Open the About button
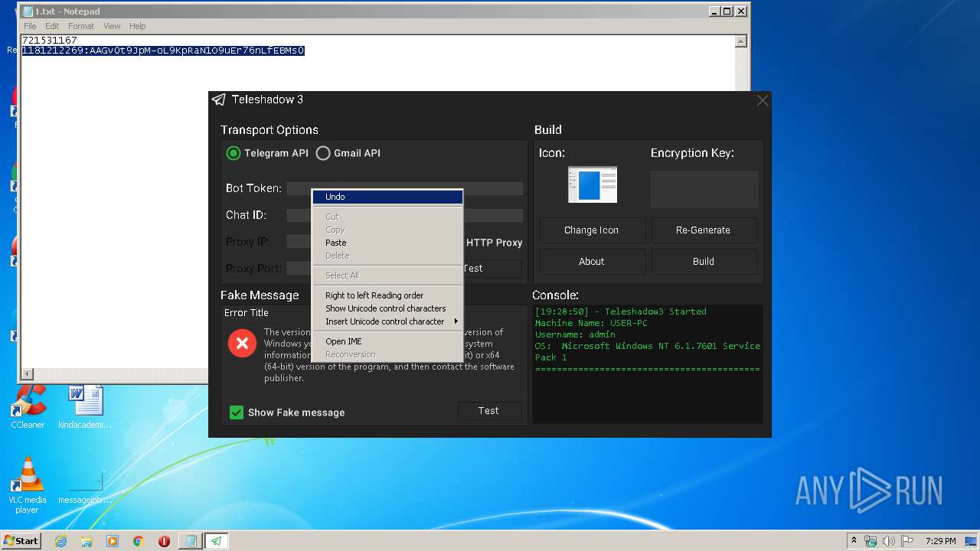The image size is (980, 551). pos(592,262)
